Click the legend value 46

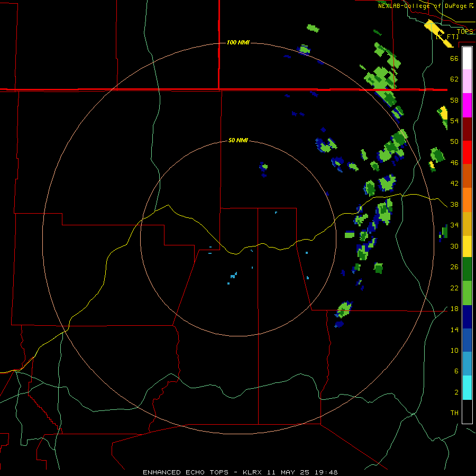(x=454, y=162)
